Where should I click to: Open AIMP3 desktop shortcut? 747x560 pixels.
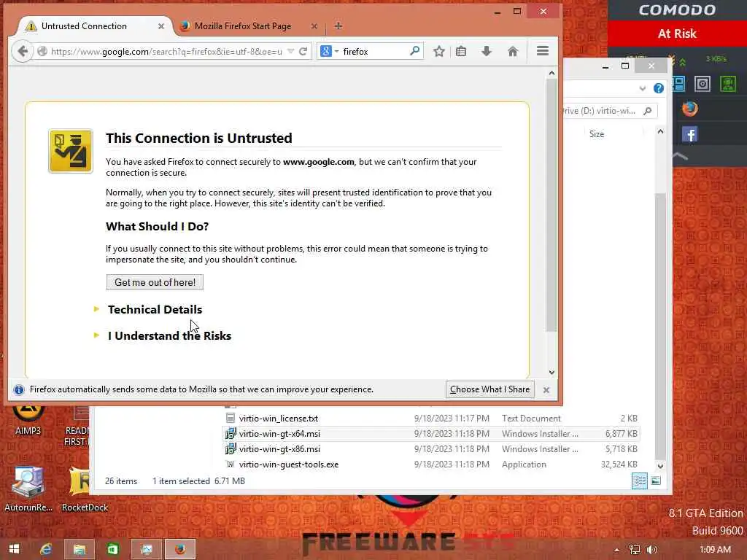(28, 419)
